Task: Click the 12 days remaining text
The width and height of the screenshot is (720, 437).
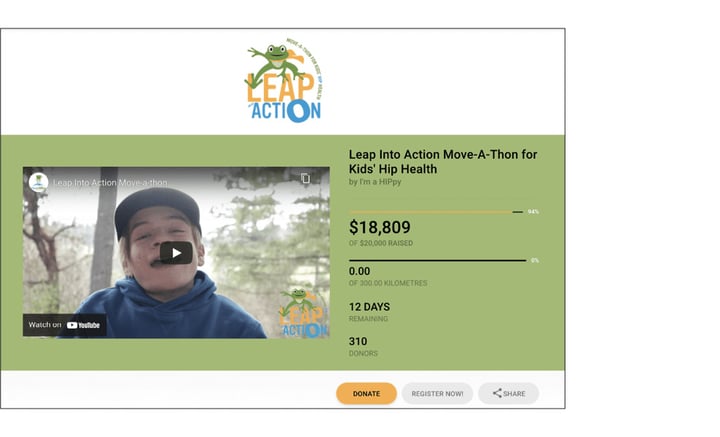Action: (x=369, y=307)
